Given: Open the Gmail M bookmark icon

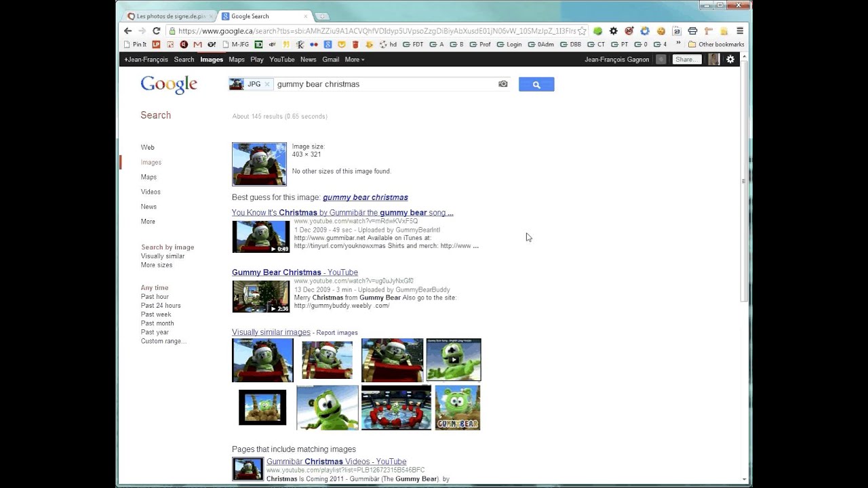Looking at the screenshot, I should click(197, 44).
